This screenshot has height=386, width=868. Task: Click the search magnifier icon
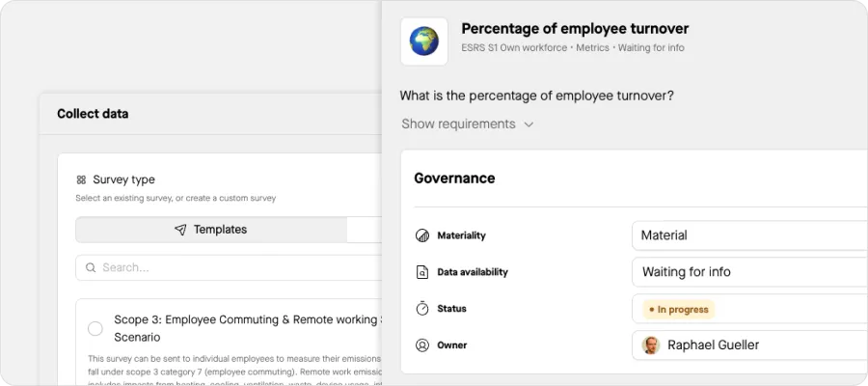[x=91, y=267]
